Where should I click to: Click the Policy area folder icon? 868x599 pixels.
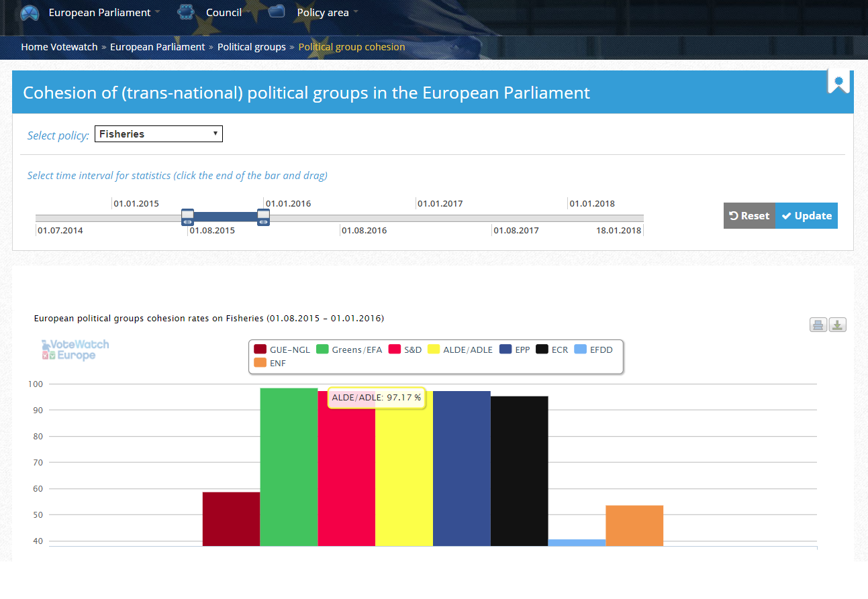click(x=277, y=11)
